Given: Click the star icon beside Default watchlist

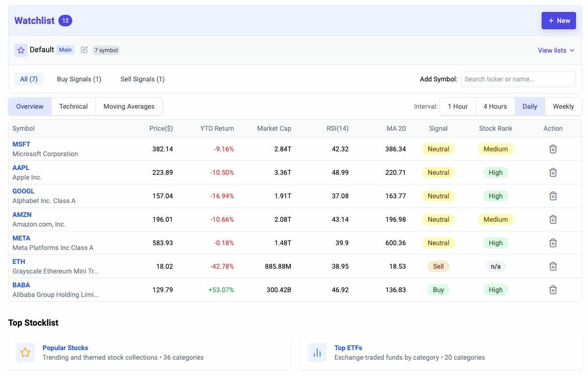Looking at the screenshot, I should (x=21, y=50).
